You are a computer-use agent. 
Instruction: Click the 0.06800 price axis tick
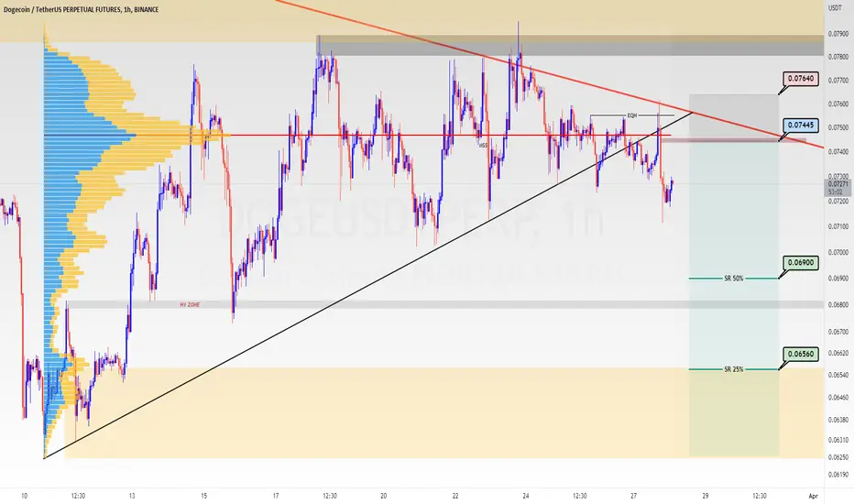click(838, 304)
